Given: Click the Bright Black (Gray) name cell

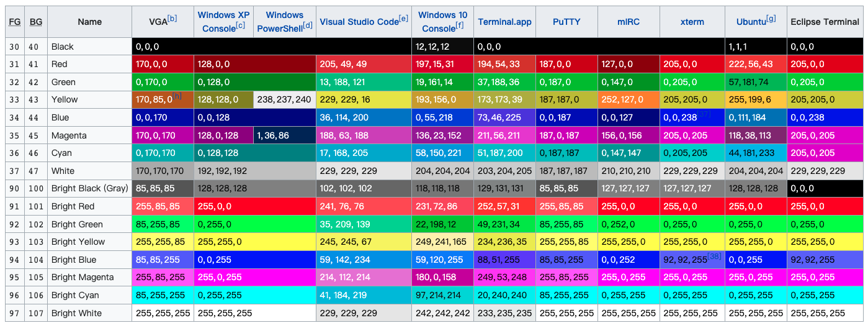Looking at the screenshot, I should coord(90,188).
